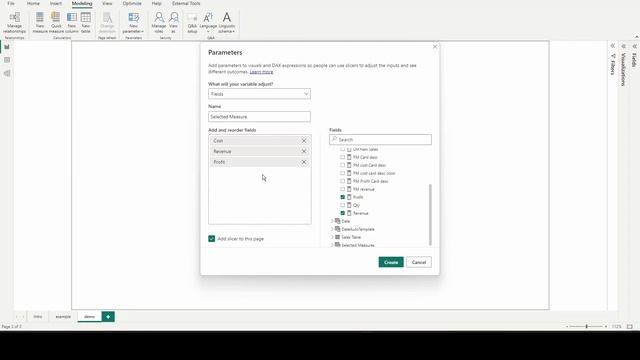
Task: Switch to the Insert ribbon tab
Action: [56, 3]
